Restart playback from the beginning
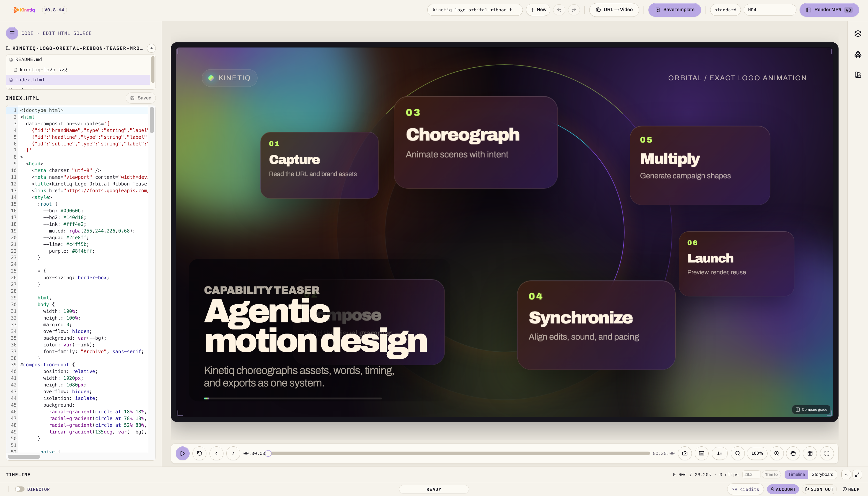 [200, 453]
